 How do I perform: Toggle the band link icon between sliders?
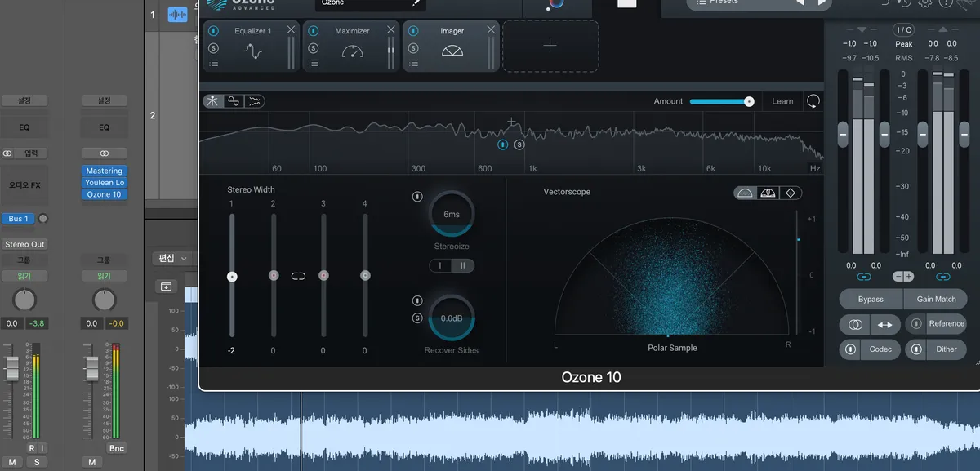(x=298, y=276)
